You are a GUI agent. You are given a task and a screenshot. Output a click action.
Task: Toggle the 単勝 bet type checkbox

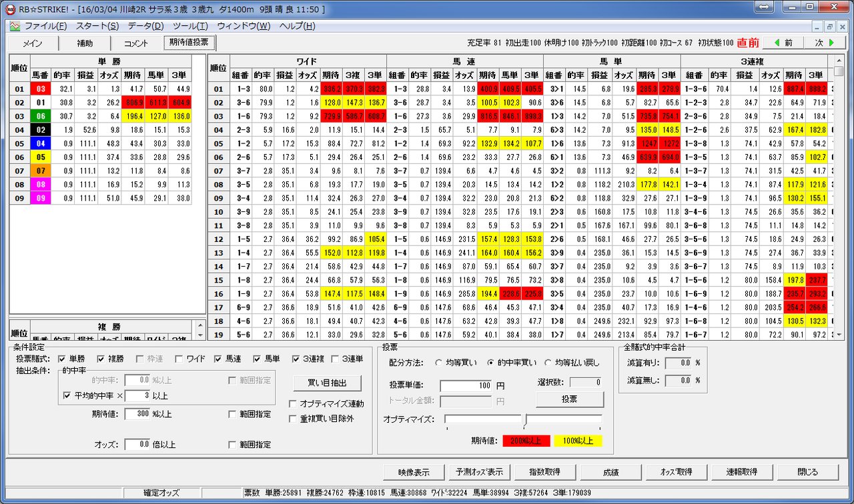63,359
